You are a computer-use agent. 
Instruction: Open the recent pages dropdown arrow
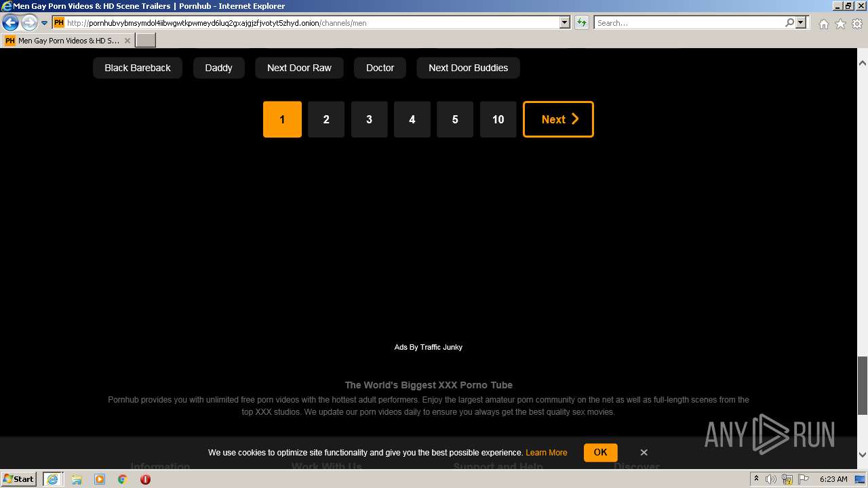(x=45, y=23)
